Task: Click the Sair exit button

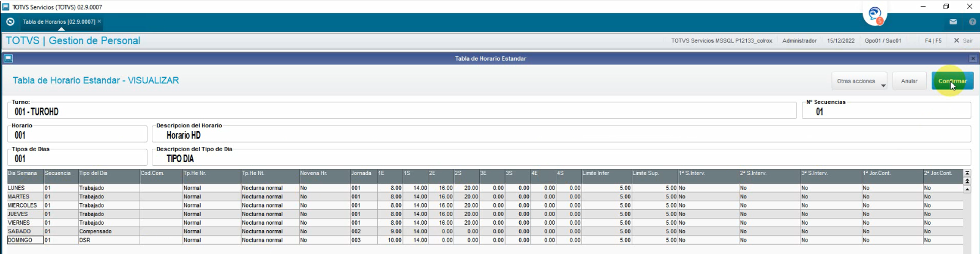Action: [x=963, y=40]
